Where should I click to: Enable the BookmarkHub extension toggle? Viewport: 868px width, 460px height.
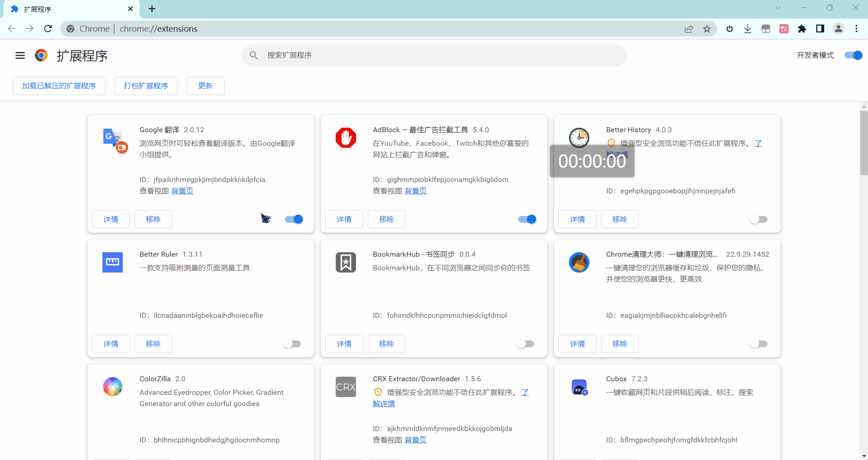coord(525,344)
